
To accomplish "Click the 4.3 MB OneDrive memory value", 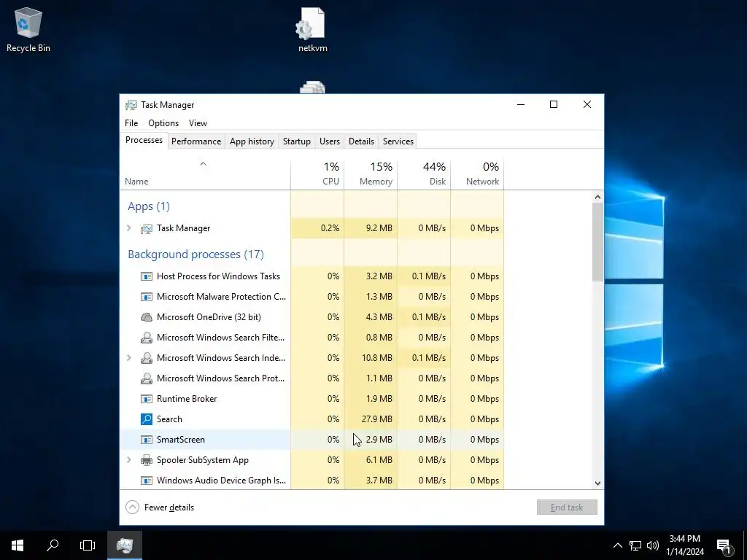I will [x=379, y=317].
